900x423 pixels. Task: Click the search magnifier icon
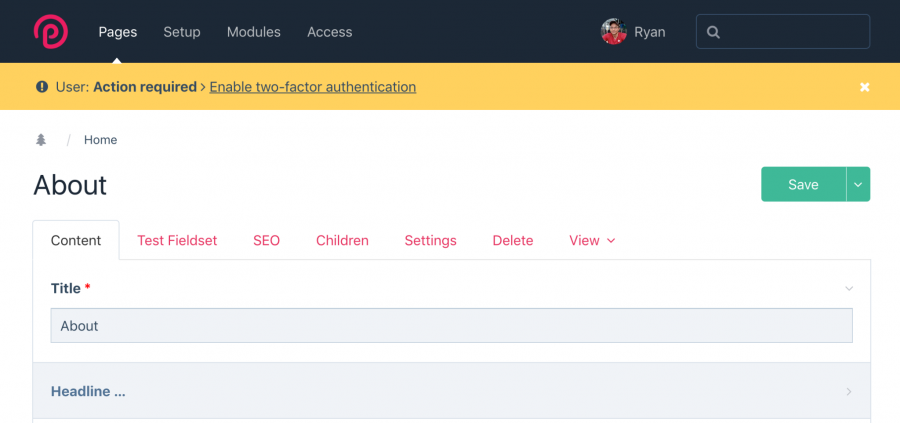(713, 32)
